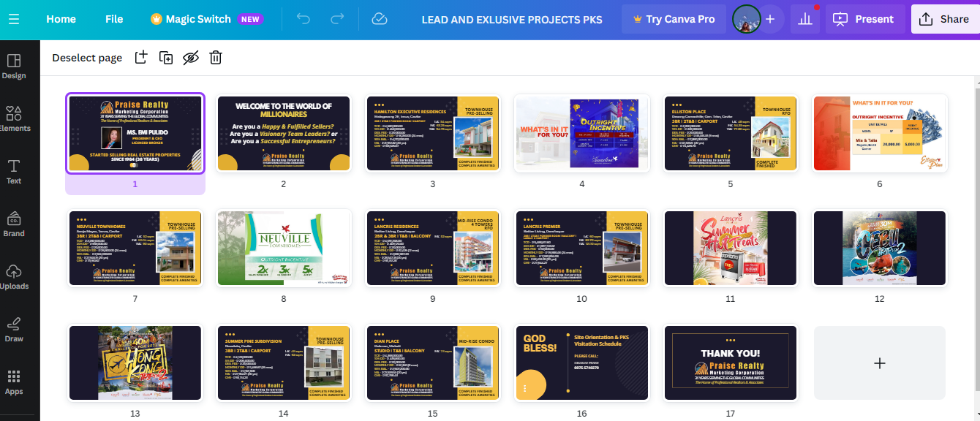Open the analytics chart icon

click(x=805, y=19)
